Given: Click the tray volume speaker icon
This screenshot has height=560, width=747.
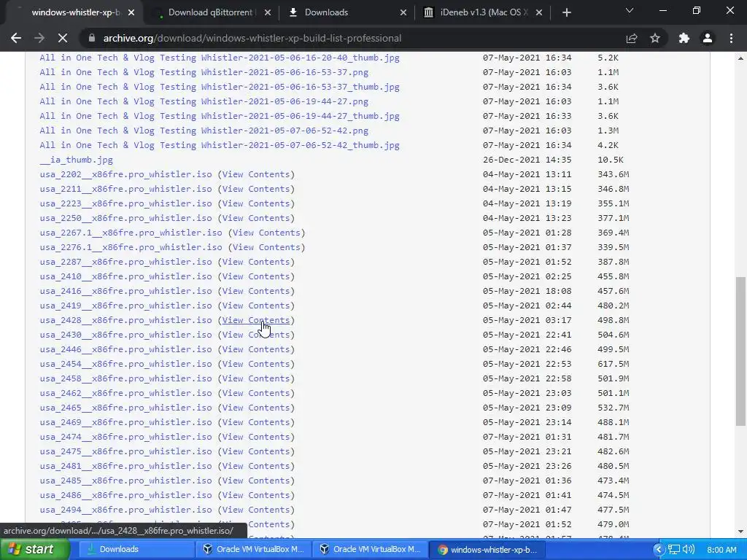Looking at the screenshot, I should click(689, 550).
